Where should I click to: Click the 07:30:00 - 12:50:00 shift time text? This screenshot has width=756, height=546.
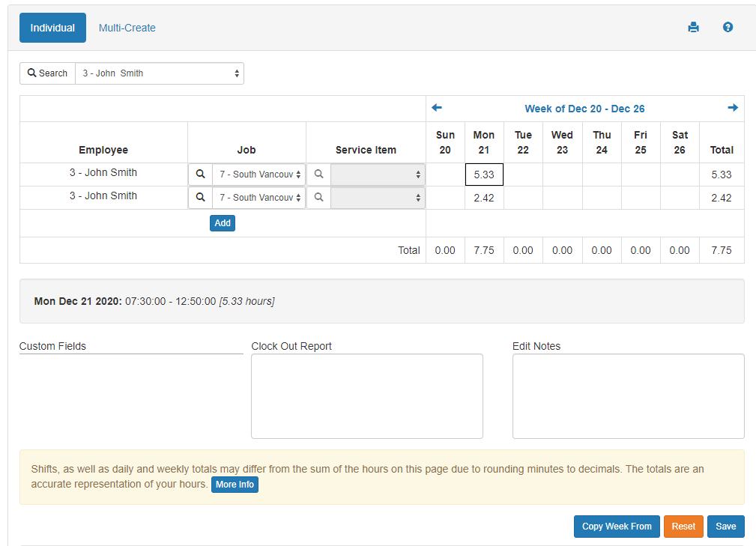[x=171, y=301]
